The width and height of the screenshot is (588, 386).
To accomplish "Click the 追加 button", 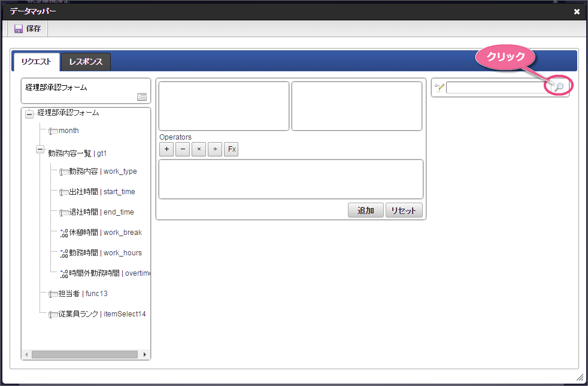I will pos(366,210).
